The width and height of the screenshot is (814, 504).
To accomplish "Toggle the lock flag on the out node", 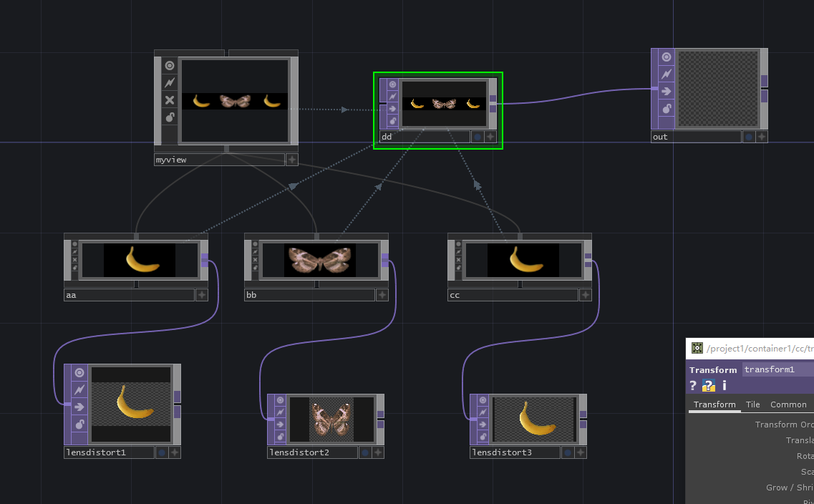I will (666, 109).
